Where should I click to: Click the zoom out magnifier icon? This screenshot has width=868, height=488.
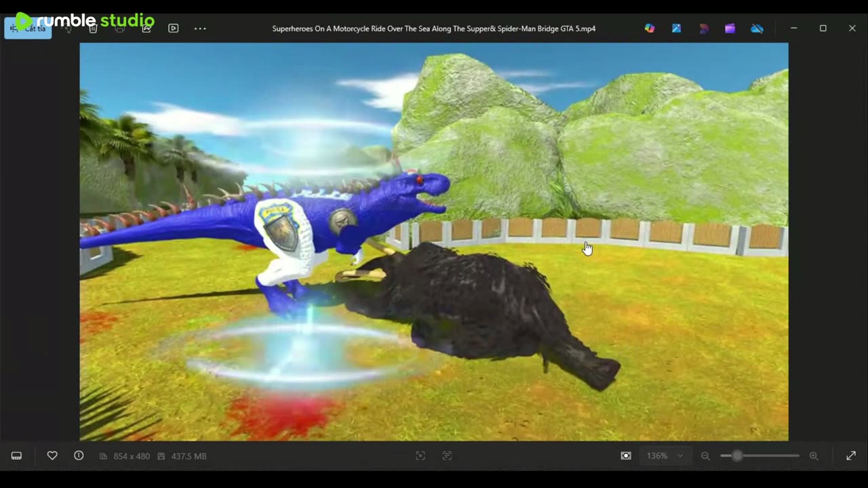click(x=705, y=456)
